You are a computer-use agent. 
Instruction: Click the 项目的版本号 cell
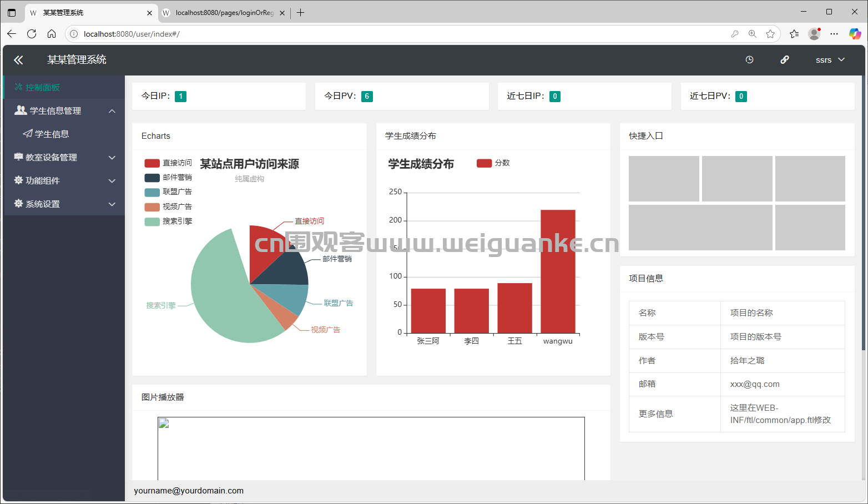click(783, 337)
